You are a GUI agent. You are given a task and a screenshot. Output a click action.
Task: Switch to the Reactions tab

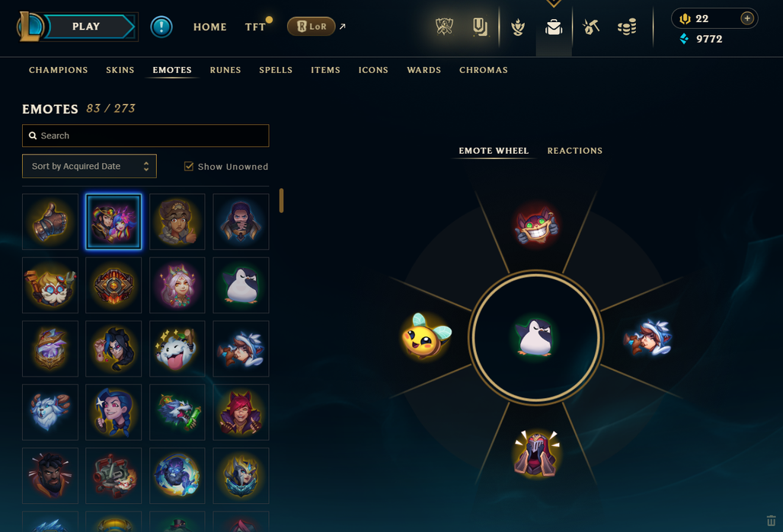(x=575, y=151)
